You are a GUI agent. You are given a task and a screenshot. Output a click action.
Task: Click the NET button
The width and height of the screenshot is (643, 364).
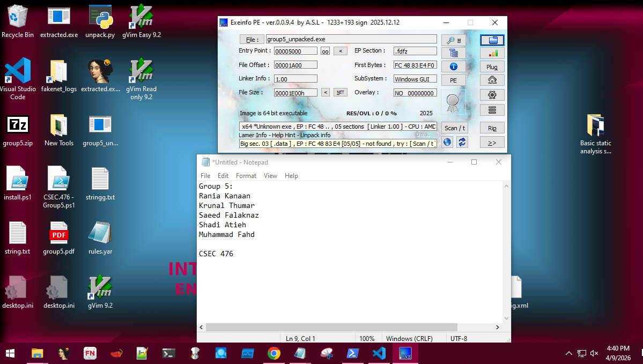tap(341, 93)
